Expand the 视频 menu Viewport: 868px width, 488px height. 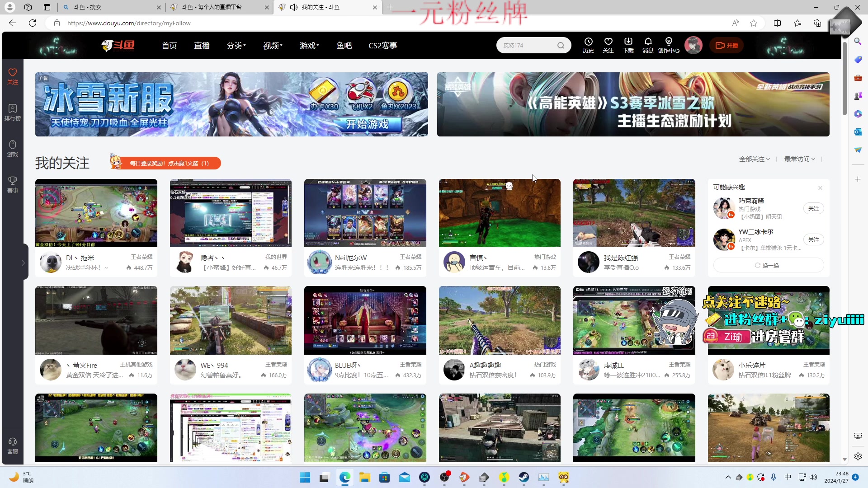[273, 46]
